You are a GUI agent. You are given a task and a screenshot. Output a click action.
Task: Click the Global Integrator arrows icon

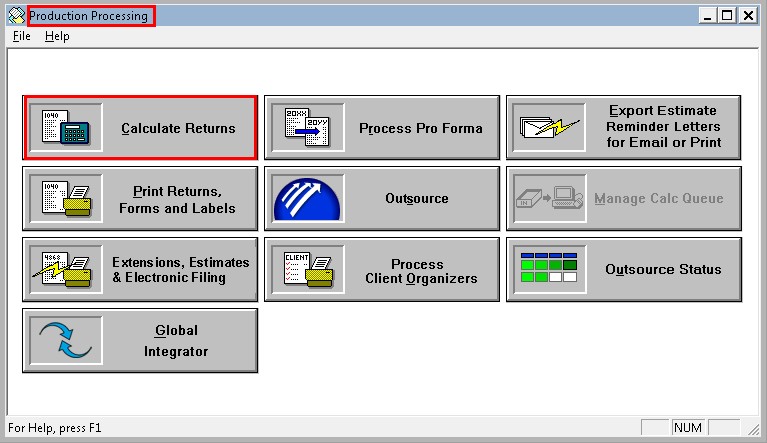click(66, 340)
